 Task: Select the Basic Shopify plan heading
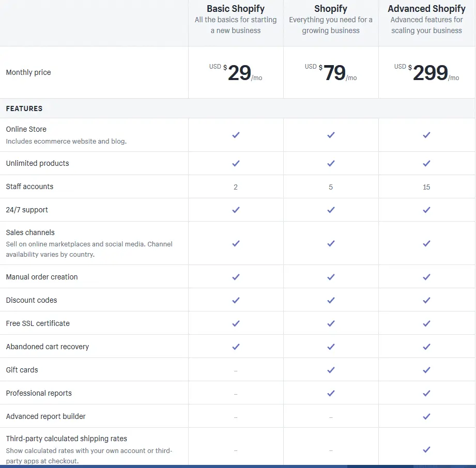(236, 8)
